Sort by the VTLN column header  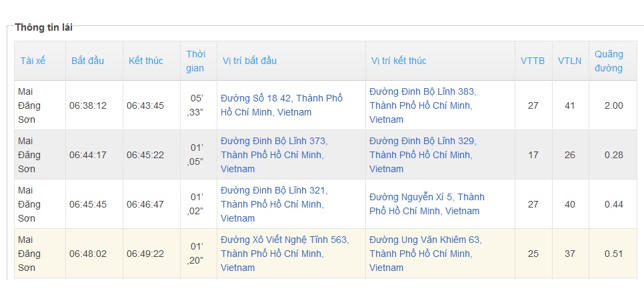(x=569, y=61)
